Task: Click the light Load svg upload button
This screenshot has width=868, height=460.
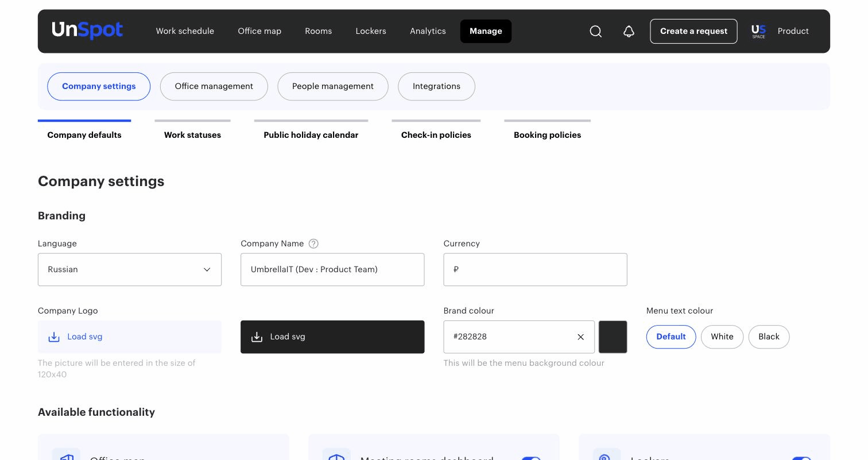Action: [130, 337]
